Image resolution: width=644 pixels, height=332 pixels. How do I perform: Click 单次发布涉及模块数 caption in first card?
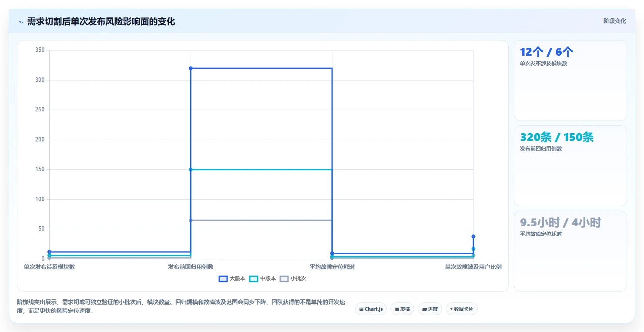[543, 64]
